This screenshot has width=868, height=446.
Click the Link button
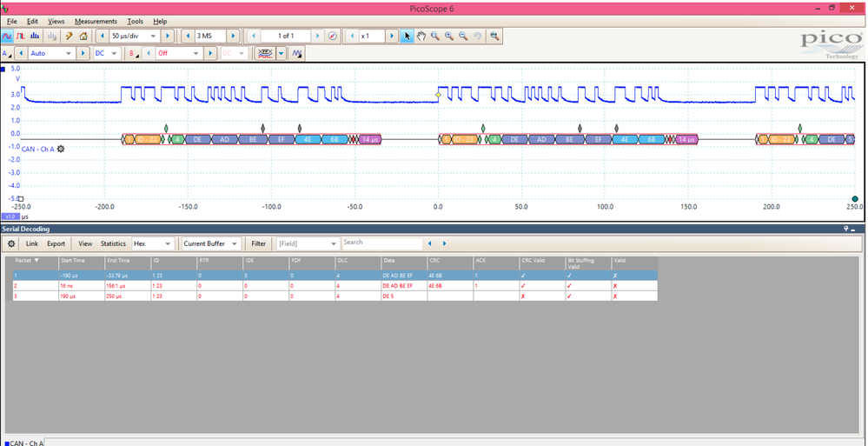(32, 243)
